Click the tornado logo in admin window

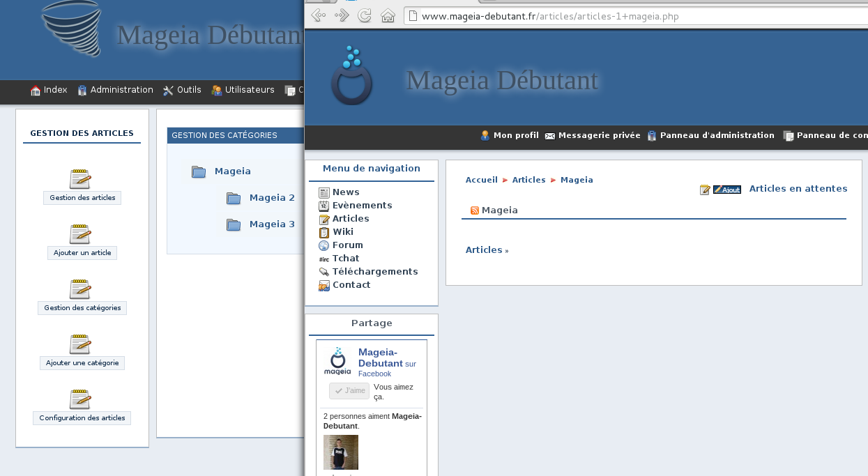tap(72, 28)
